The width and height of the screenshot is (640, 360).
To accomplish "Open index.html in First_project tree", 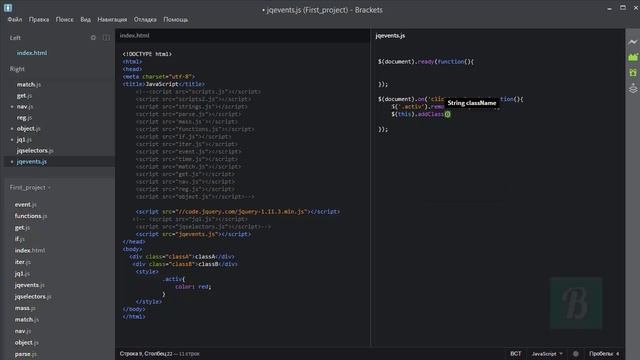I will (29, 251).
